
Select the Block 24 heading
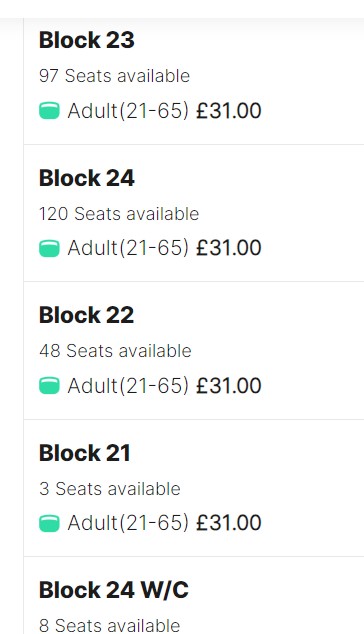coord(87,178)
